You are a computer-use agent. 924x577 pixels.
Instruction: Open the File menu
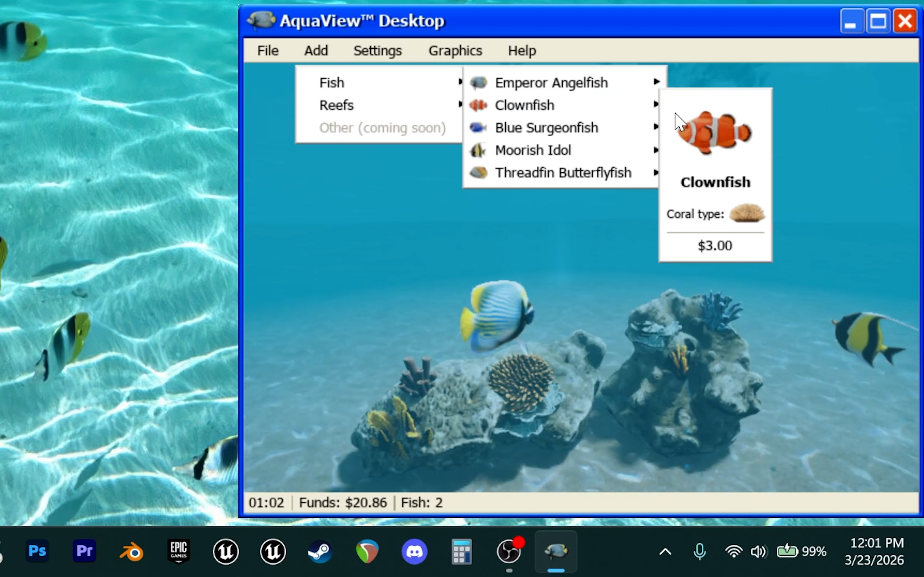coord(268,51)
